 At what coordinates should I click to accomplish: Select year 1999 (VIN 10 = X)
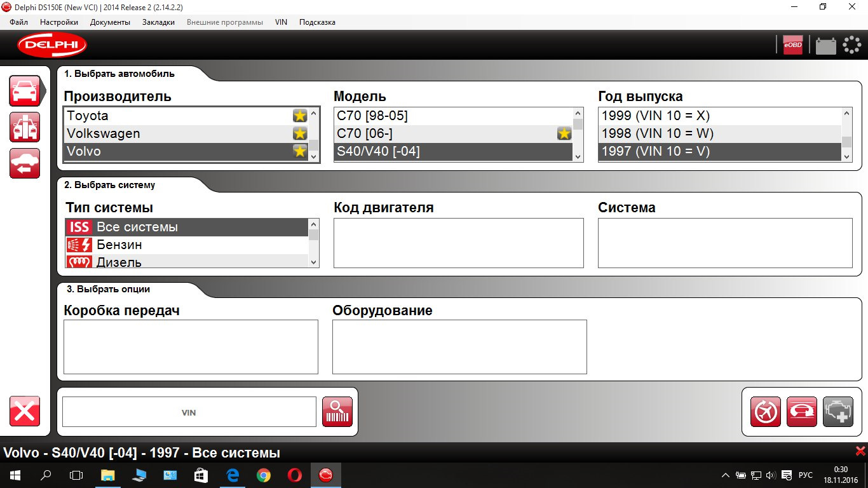click(720, 116)
